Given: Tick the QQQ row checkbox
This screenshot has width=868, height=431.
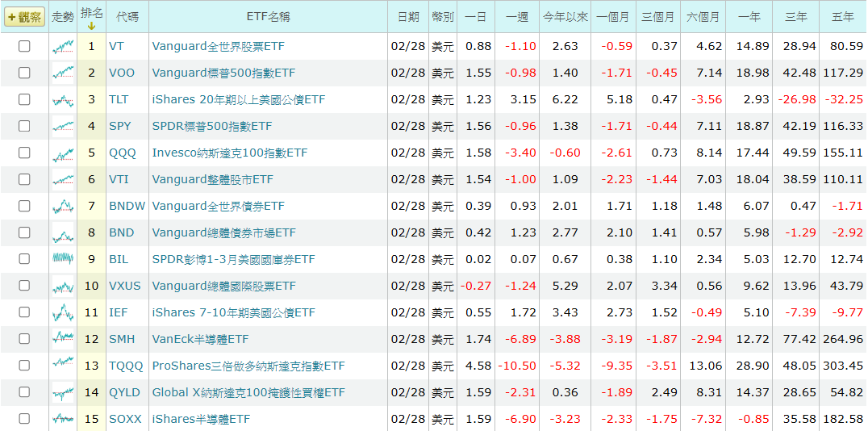Looking at the screenshot, I should (24, 153).
